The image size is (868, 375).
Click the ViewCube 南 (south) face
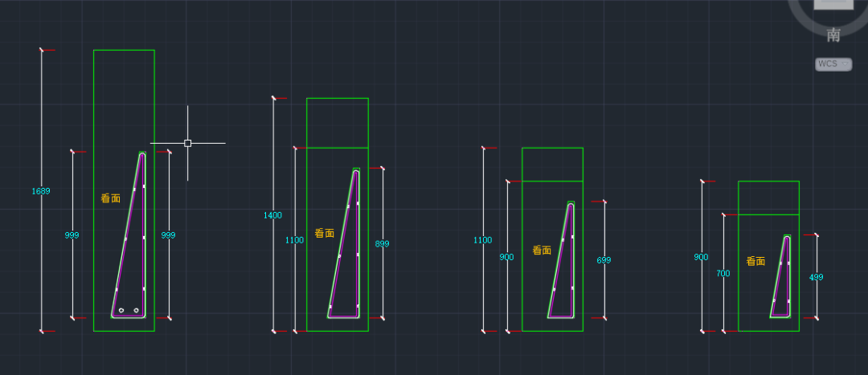point(833,35)
